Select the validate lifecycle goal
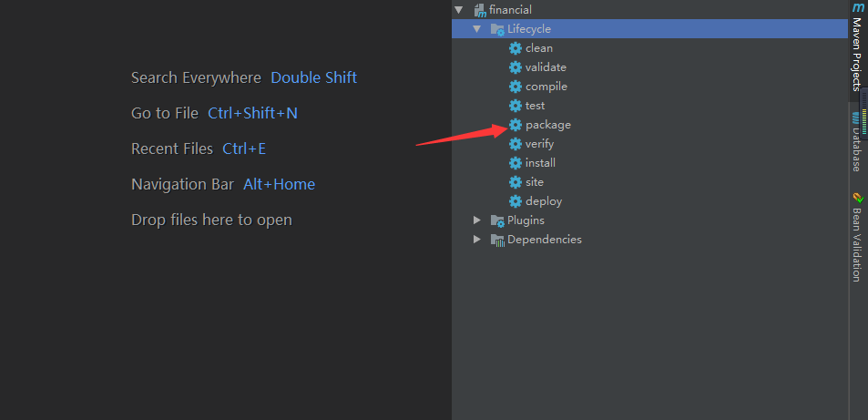Screen dimensions: 868x420 point(546,67)
